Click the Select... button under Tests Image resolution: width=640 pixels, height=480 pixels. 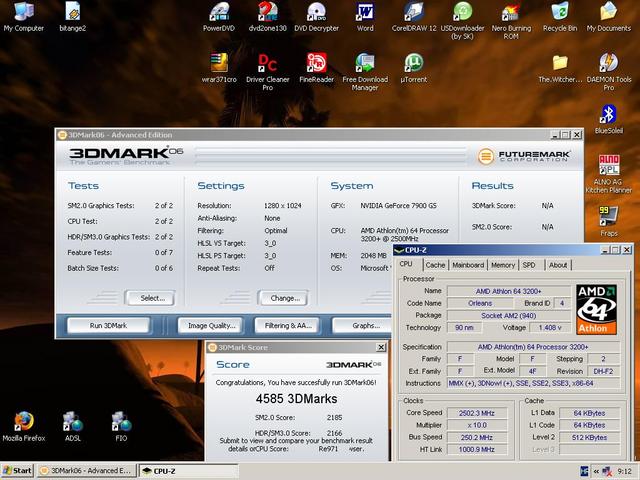pos(152,298)
